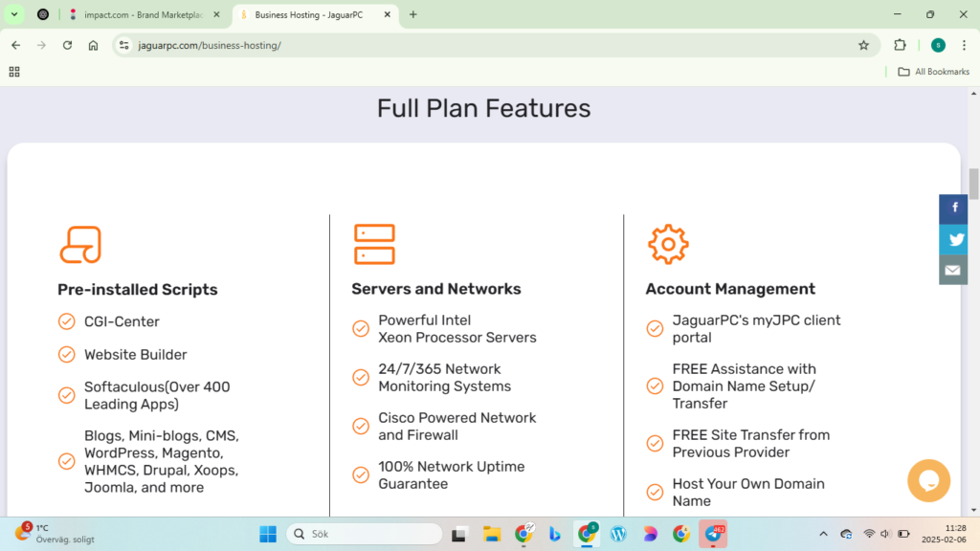Click the Blogs, Mini-blogs, CMS, WordPress text
The width and height of the screenshot is (980, 551).
click(161, 461)
